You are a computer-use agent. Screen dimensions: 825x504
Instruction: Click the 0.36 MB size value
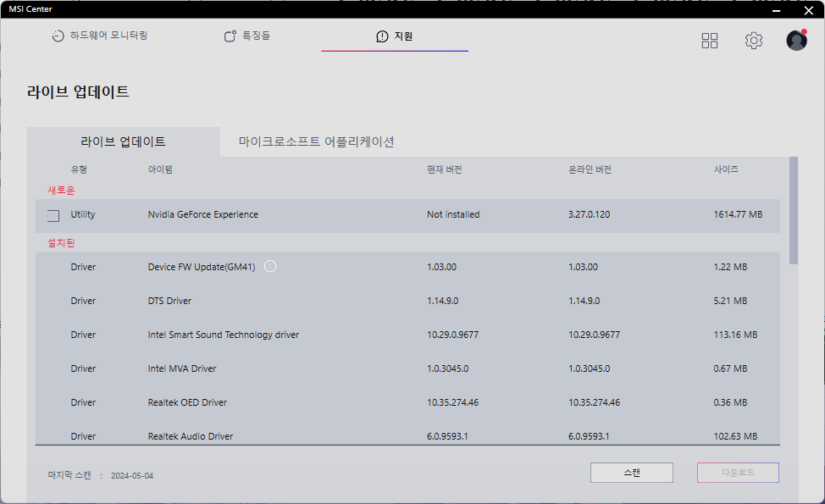[730, 402]
